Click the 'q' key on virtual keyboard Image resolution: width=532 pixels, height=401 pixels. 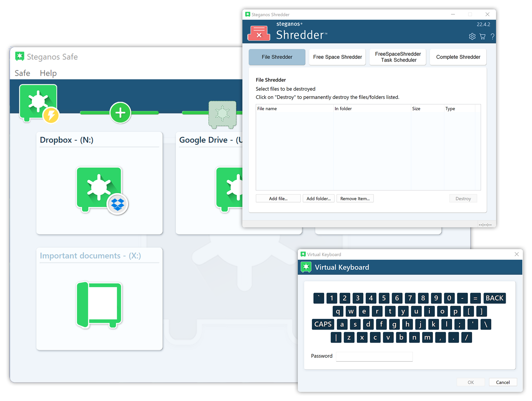[x=338, y=311]
